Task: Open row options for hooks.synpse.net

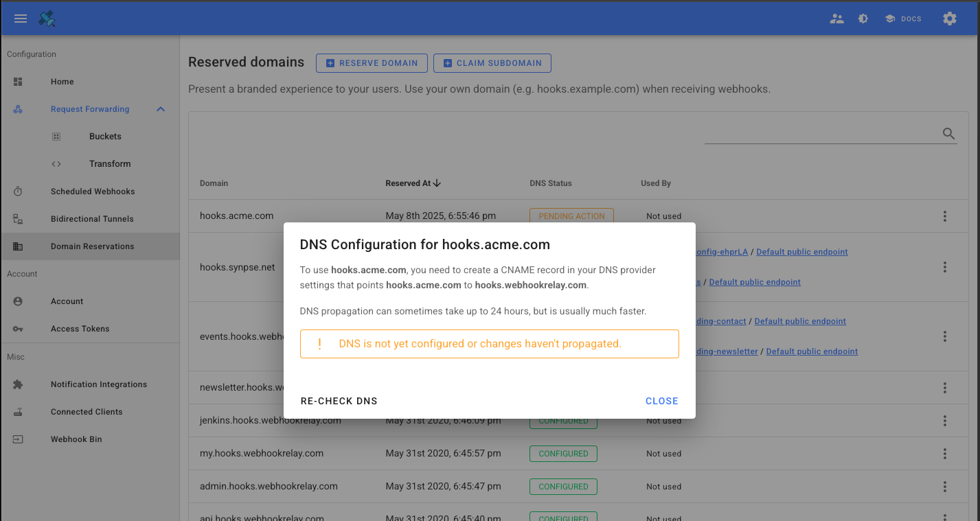Action: tap(945, 267)
